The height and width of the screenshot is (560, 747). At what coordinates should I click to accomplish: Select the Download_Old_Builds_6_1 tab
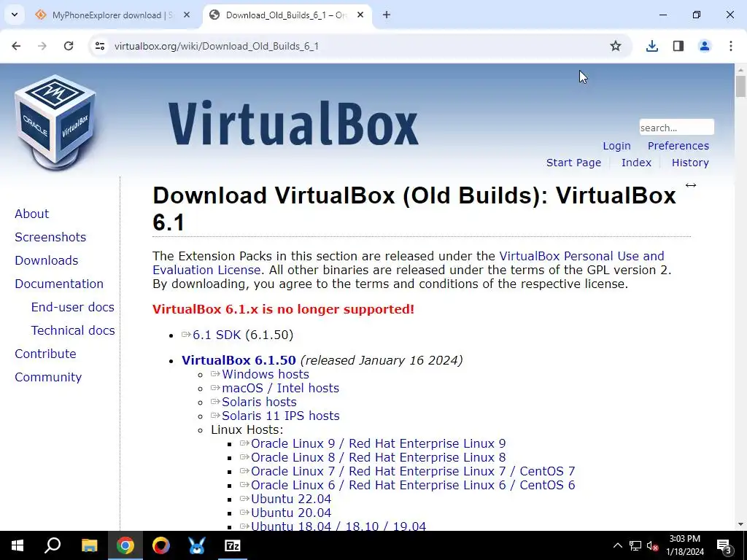(x=287, y=15)
